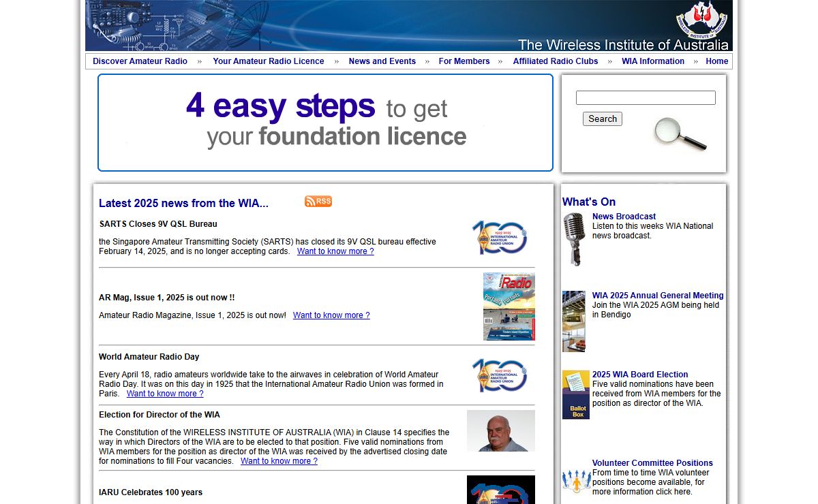Click the microphone News Broadcast icon
Image resolution: width=818 pixels, height=504 pixels.
coord(574,239)
